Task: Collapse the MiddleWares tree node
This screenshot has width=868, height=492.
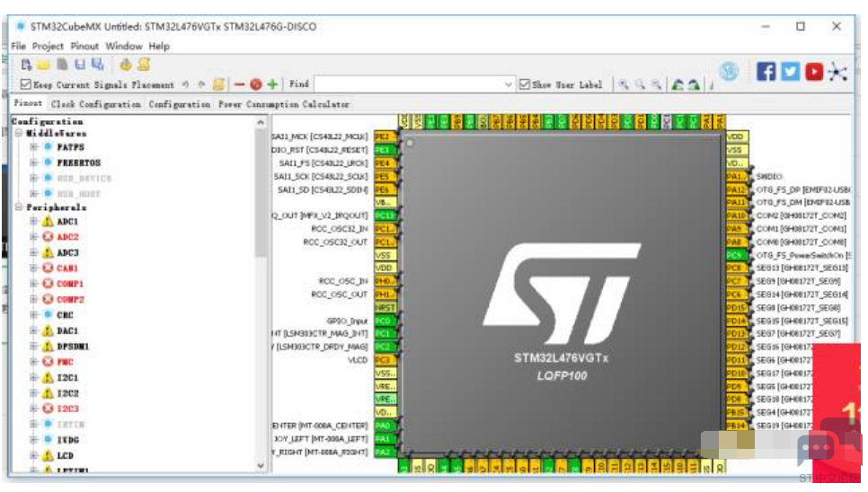Action: click(x=19, y=133)
